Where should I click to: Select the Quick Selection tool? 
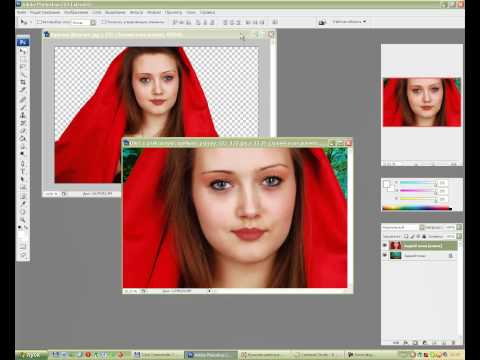(x=23, y=74)
